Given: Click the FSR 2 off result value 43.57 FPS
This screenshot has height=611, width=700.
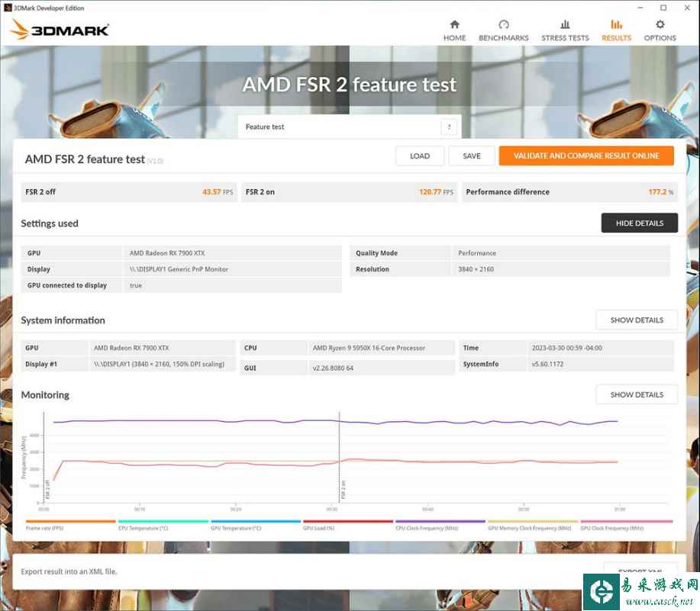Looking at the screenshot, I should coord(218,192).
